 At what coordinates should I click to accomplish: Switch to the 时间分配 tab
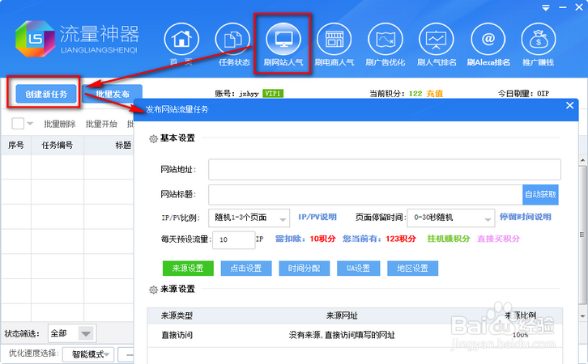tap(305, 268)
